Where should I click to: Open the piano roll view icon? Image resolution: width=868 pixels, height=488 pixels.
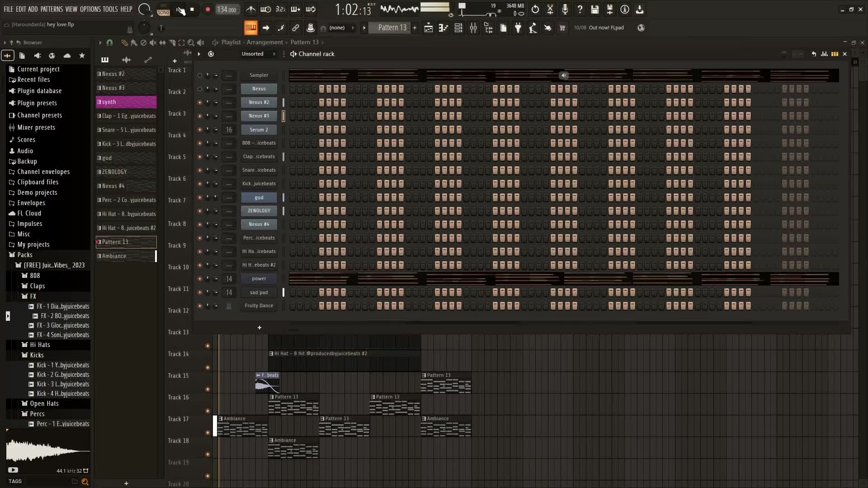(443, 28)
